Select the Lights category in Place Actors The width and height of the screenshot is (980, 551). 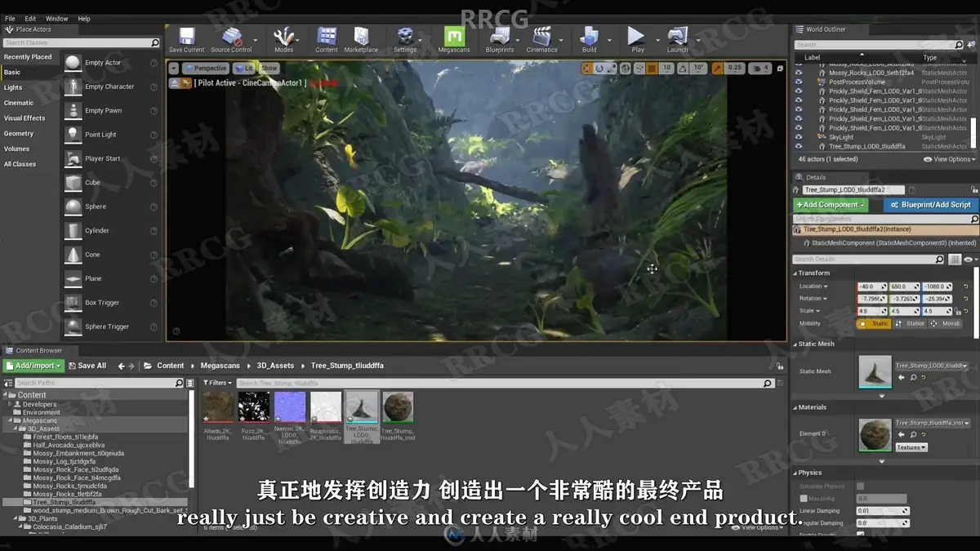coord(13,87)
